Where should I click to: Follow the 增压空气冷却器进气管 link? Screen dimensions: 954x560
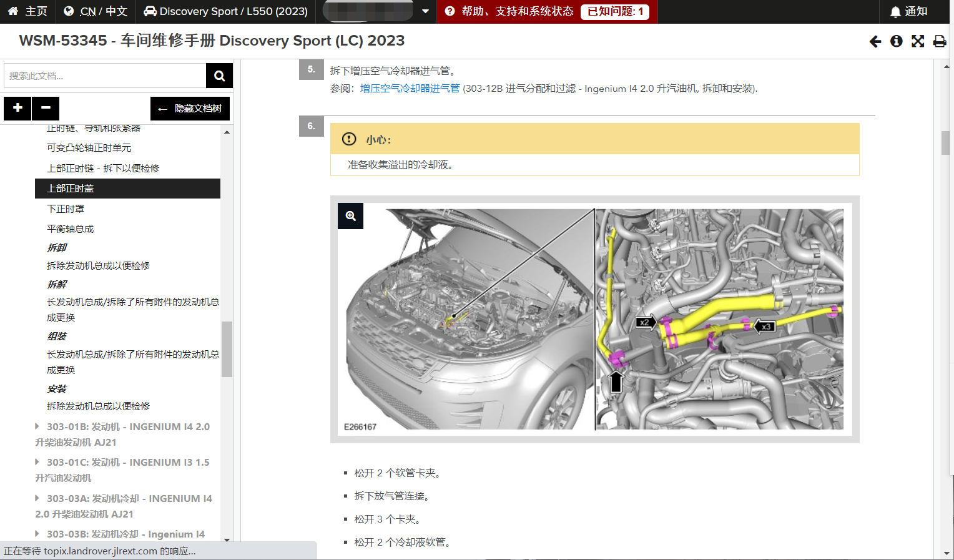(x=410, y=89)
